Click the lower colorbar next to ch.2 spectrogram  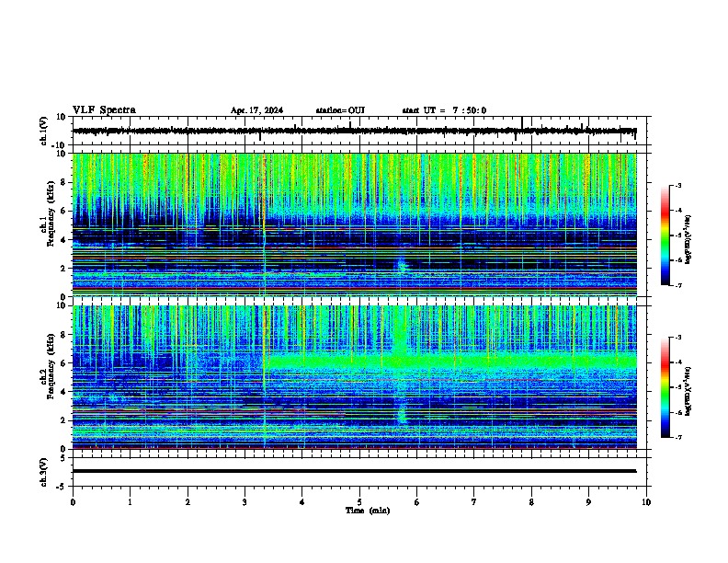pyautogui.click(x=665, y=387)
